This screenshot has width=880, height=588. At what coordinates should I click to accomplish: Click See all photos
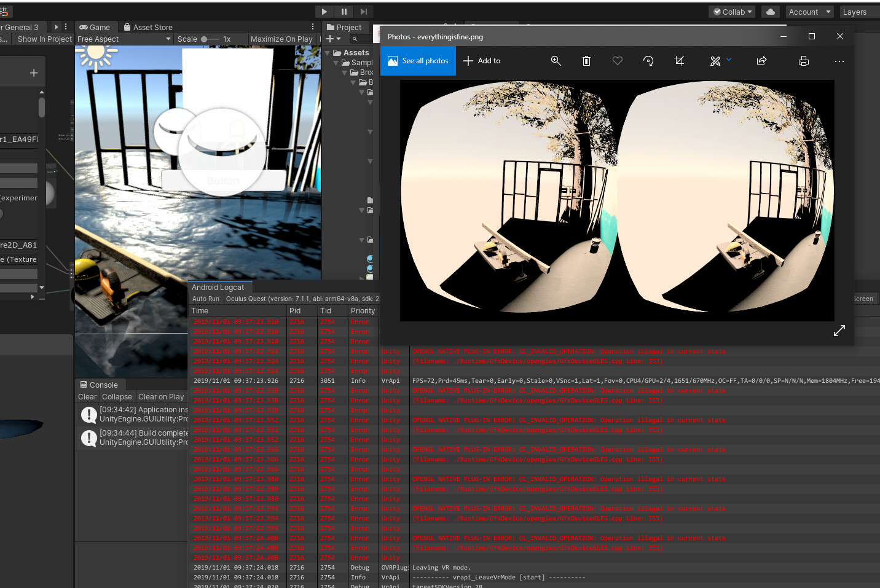click(418, 61)
